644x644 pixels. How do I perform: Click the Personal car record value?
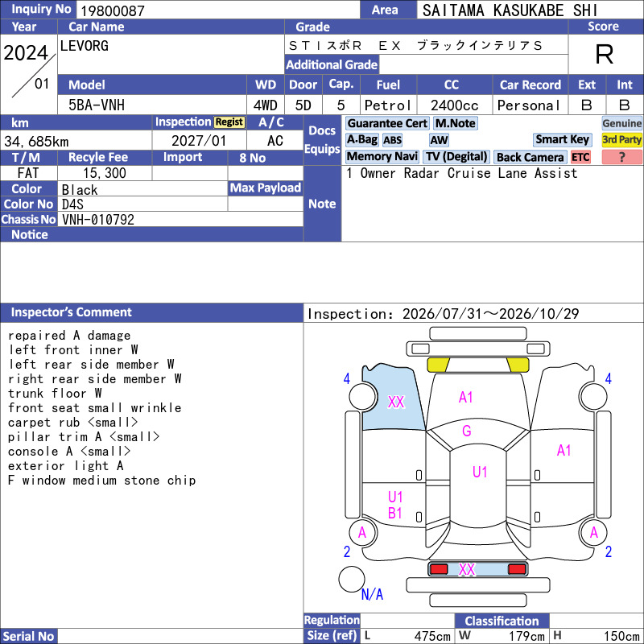(x=529, y=105)
